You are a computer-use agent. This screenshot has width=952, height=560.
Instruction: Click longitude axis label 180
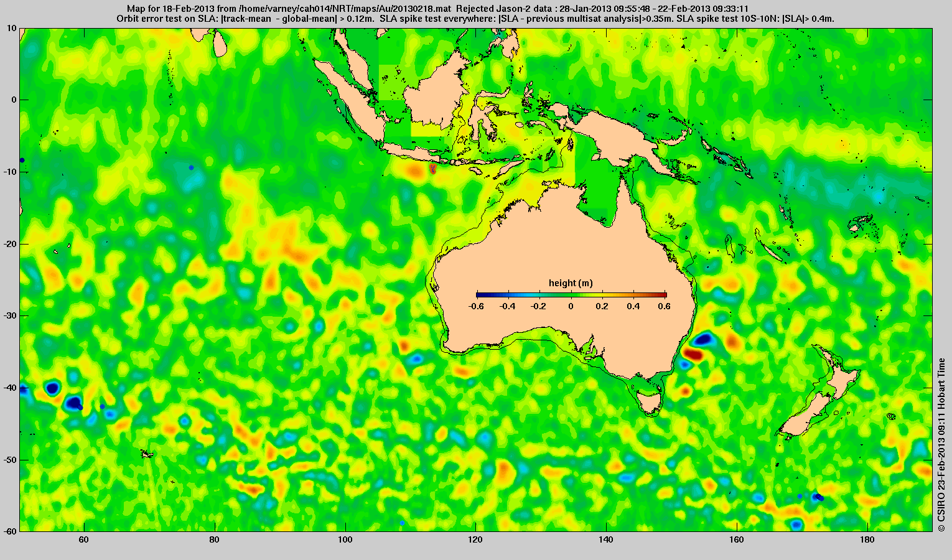(x=867, y=539)
